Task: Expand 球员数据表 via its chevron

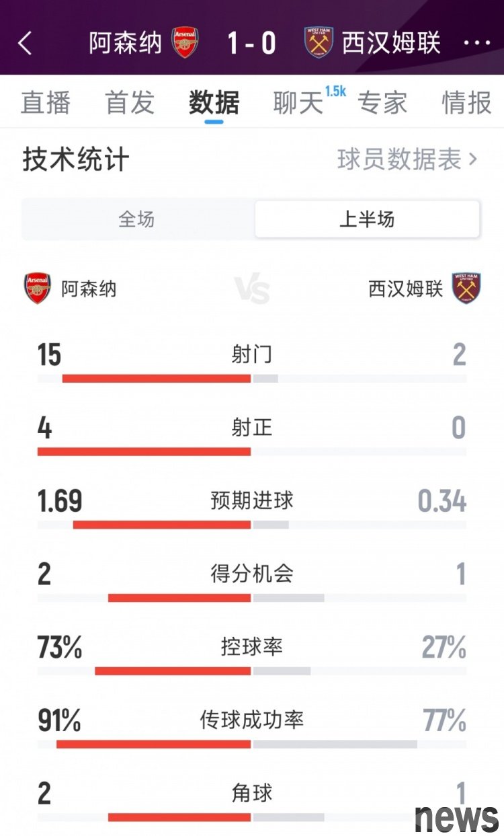Action: pos(473,159)
